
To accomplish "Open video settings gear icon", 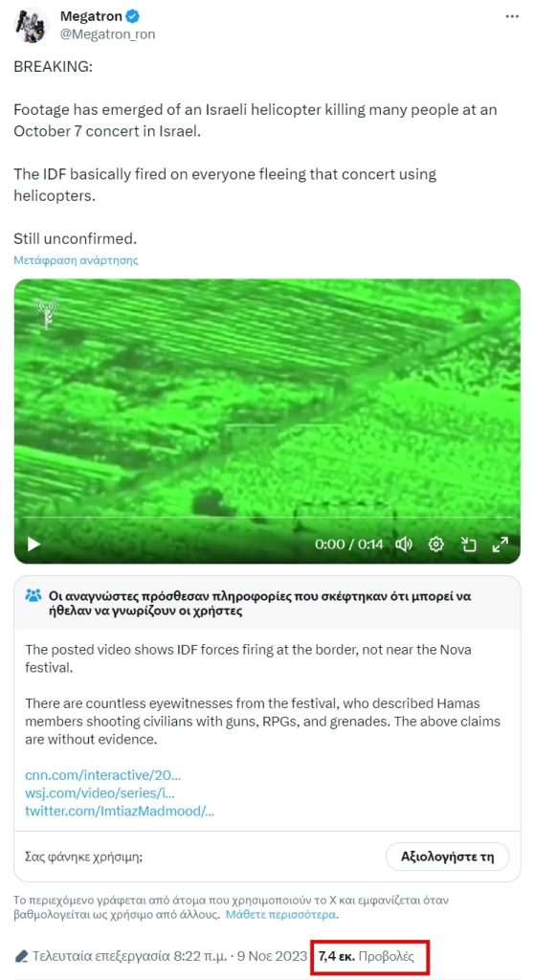I will point(435,545).
